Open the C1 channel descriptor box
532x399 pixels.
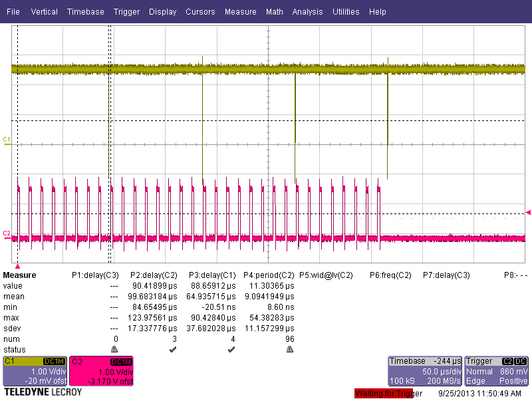point(35,371)
